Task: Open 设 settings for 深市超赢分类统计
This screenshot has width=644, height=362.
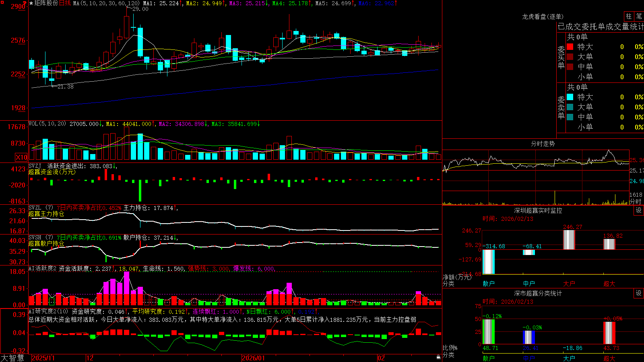Action: (x=639, y=293)
